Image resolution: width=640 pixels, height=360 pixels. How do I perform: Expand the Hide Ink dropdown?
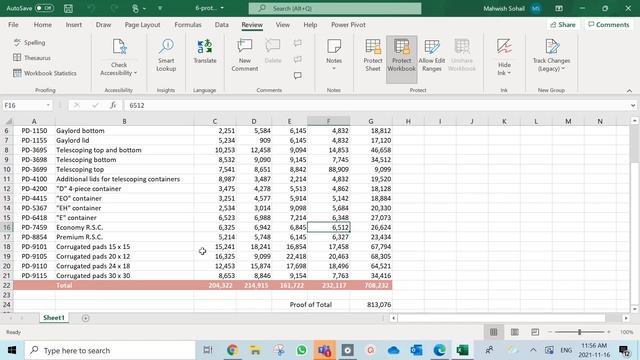(509, 73)
